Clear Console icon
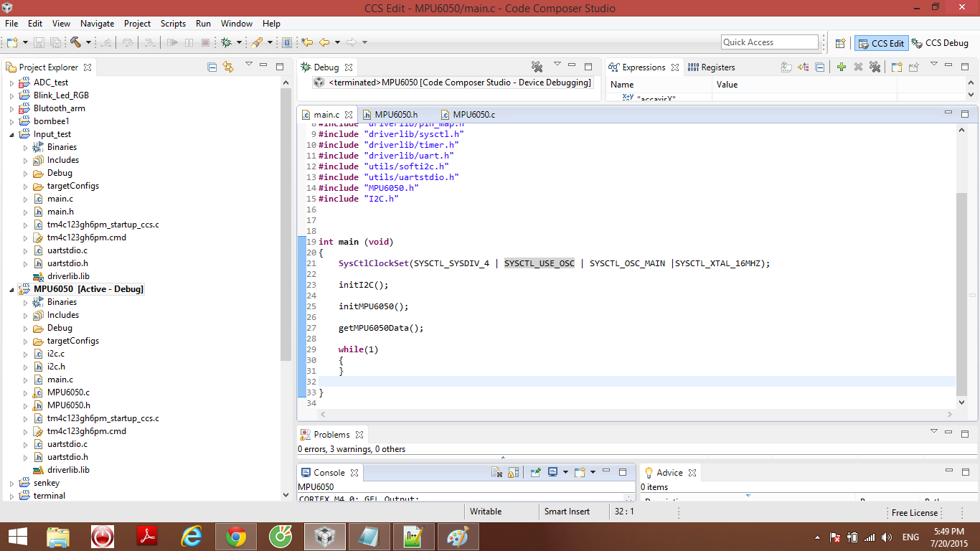 [x=496, y=472]
